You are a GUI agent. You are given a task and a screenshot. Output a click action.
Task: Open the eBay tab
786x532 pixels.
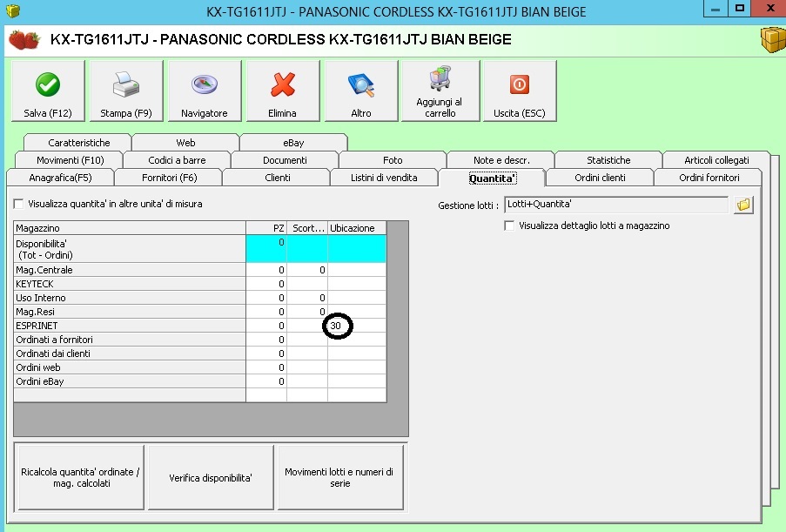tap(293, 143)
